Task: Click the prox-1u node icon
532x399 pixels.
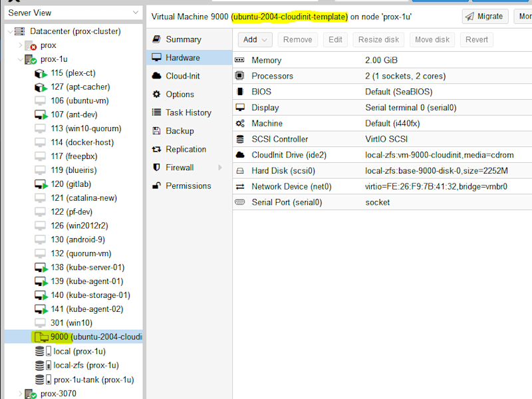Action: point(31,59)
